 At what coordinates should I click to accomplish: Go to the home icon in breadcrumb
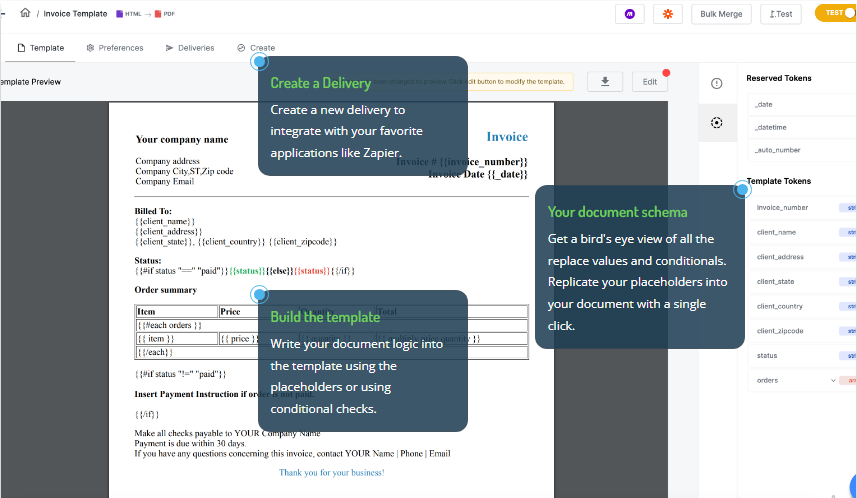coord(25,13)
